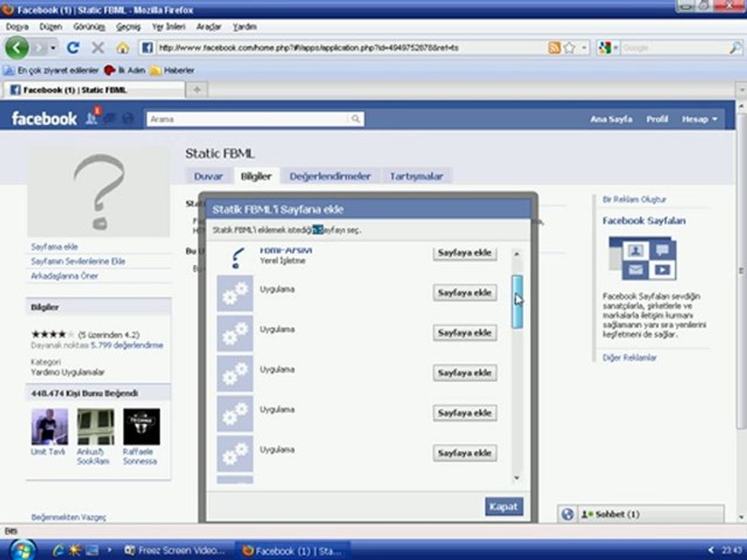Open the Düzen menu
The width and height of the screenshot is (747, 560).
coord(51,26)
